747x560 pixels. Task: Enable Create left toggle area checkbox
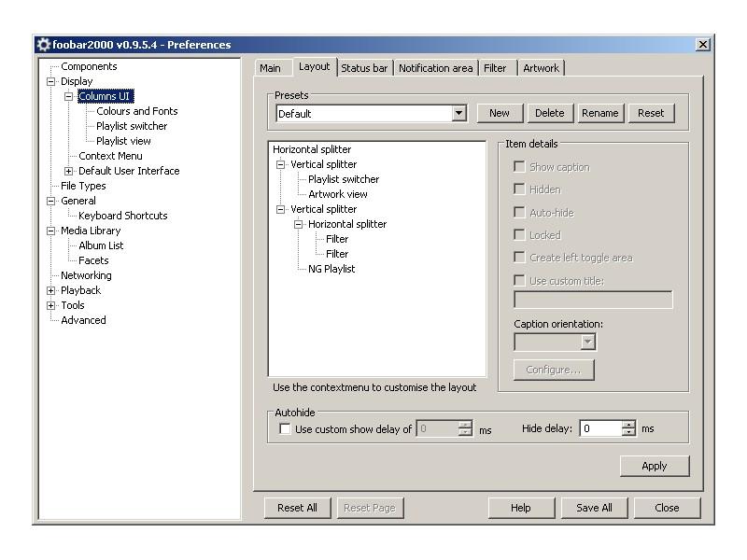(x=519, y=258)
